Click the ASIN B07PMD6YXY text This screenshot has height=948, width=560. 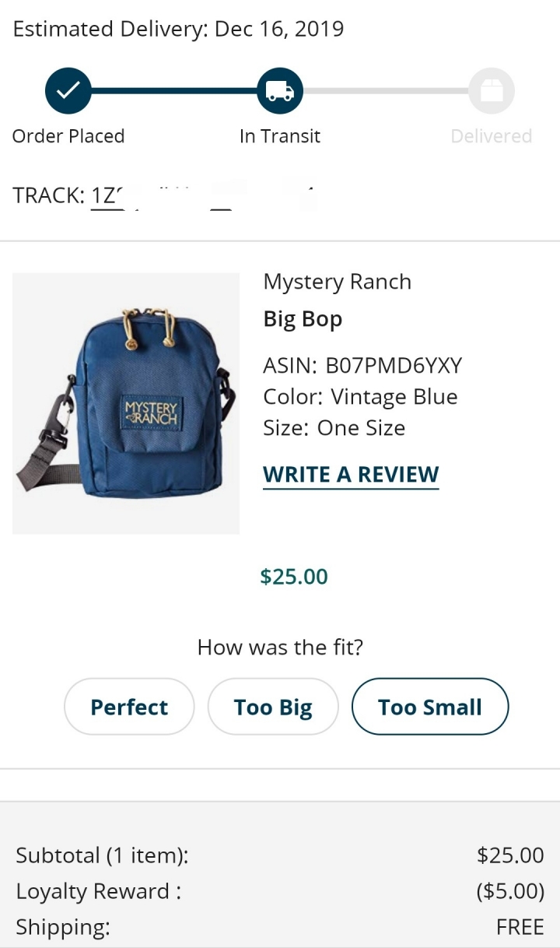click(362, 365)
